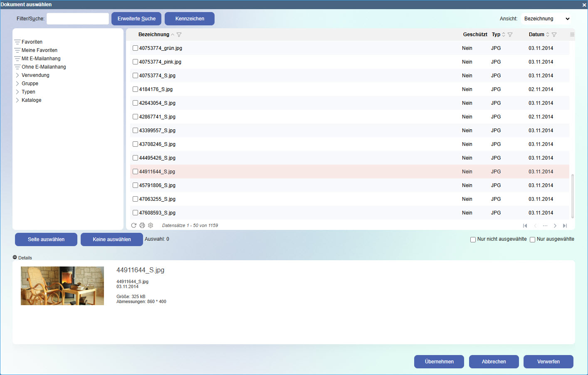
Task: Check the box for 40753774_grün.jpg
Action: pos(135,48)
